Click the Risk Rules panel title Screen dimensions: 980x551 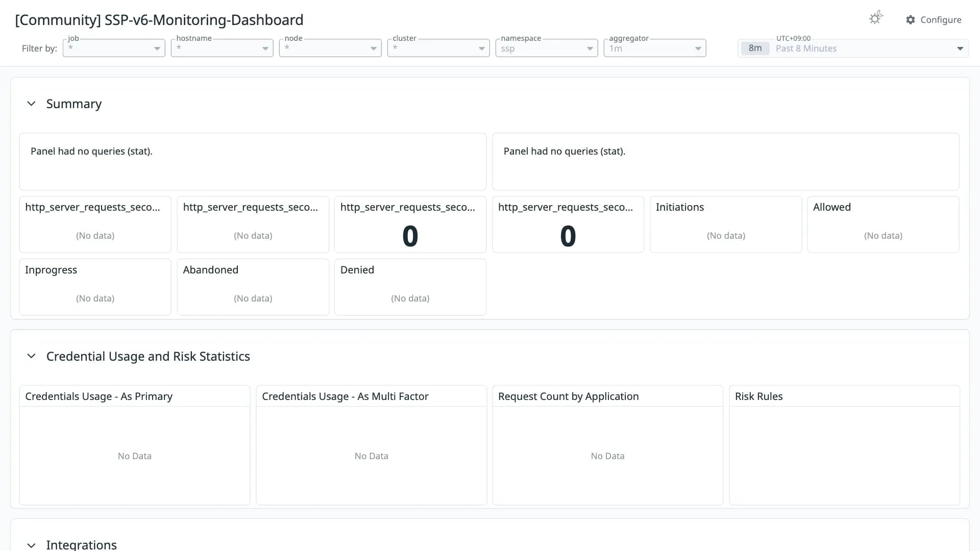click(759, 396)
